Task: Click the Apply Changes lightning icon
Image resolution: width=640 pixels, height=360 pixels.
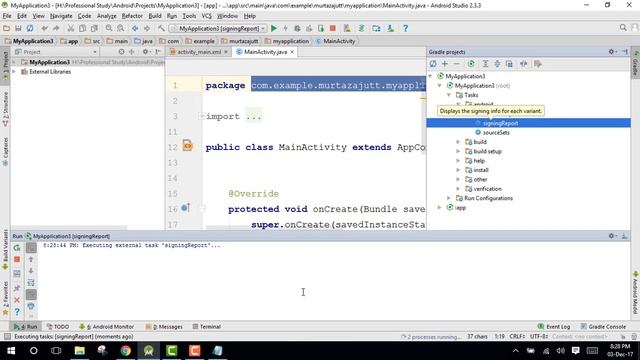Action: click(285, 28)
